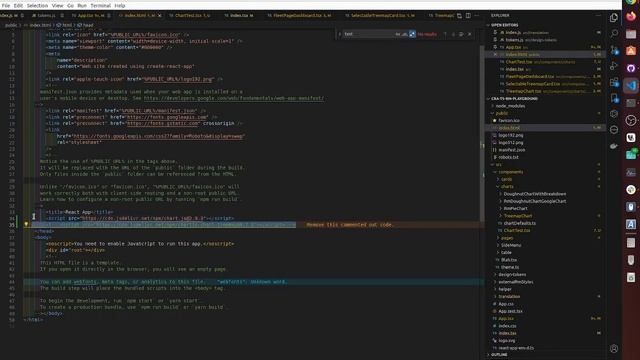640x360 pixels.
Task: Open Firefox from Ubuntu dock
Action: 631,16
